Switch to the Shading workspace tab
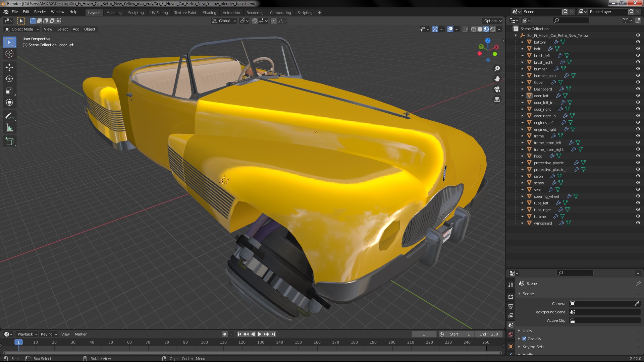The height and width of the screenshot is (362, 644). click(209, 13)
